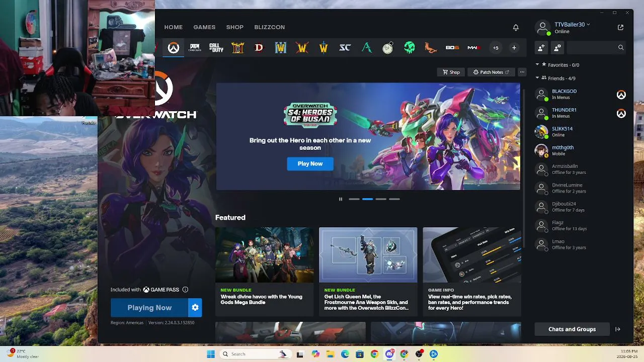This screenshot has width=644, height=362.
Task: Open DOOM The Dark Ages game tab
Action: point(195,48)
